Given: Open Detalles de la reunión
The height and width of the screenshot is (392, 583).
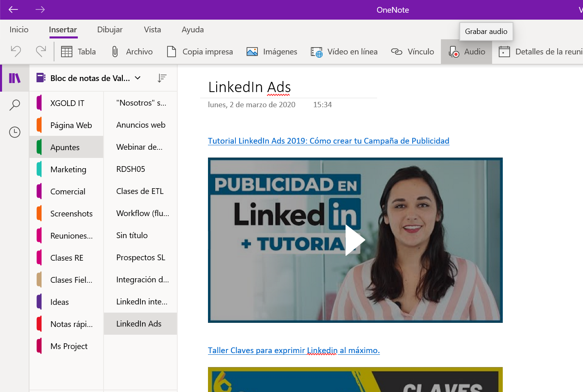Looking at the screenshot, I should [540, 52].
